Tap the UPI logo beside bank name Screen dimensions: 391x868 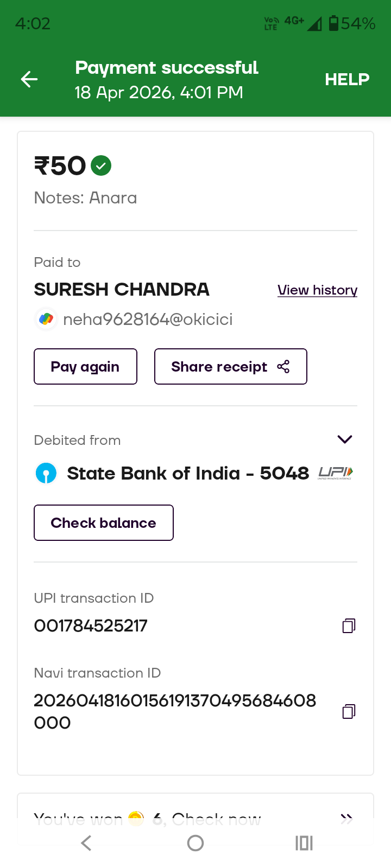335,473
